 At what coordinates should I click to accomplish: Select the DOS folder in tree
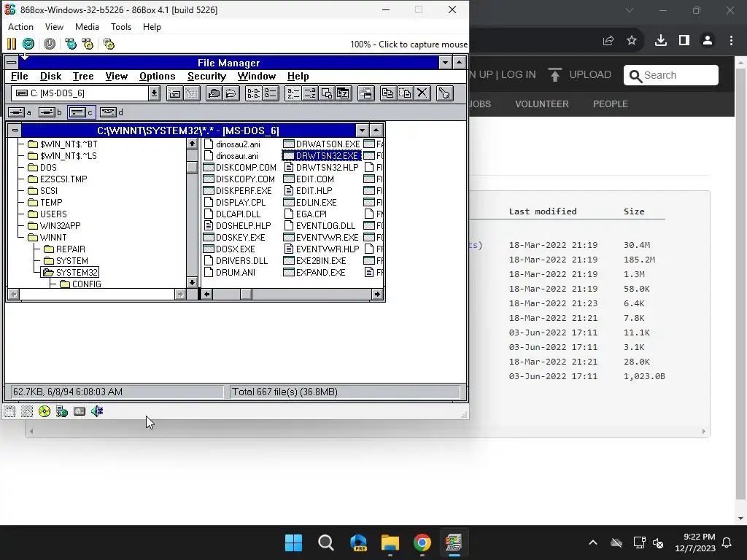click(x=42, y=168)
